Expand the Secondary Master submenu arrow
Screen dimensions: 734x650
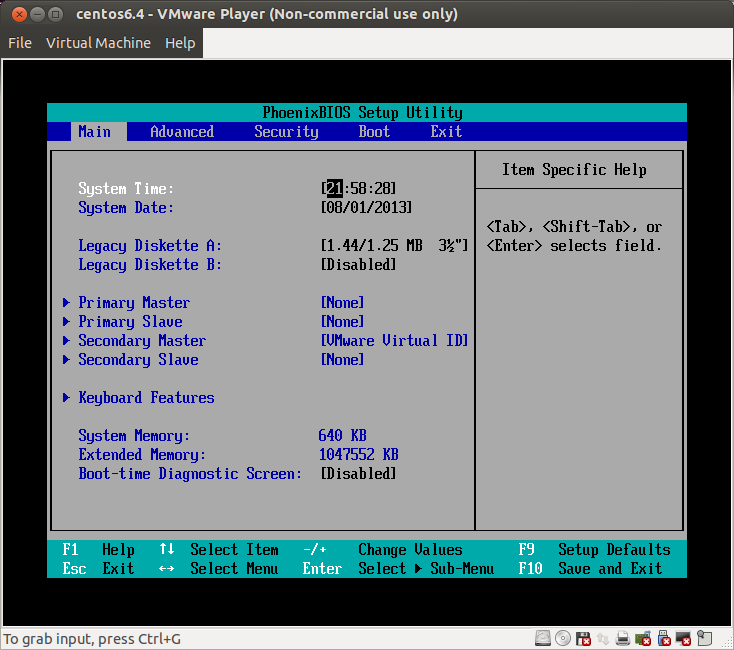66,341
